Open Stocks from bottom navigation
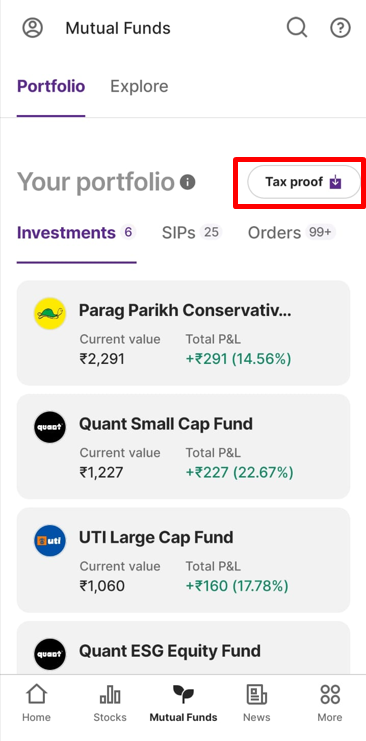The width and height of the screenshot is (366, 741). pos(110,703)
